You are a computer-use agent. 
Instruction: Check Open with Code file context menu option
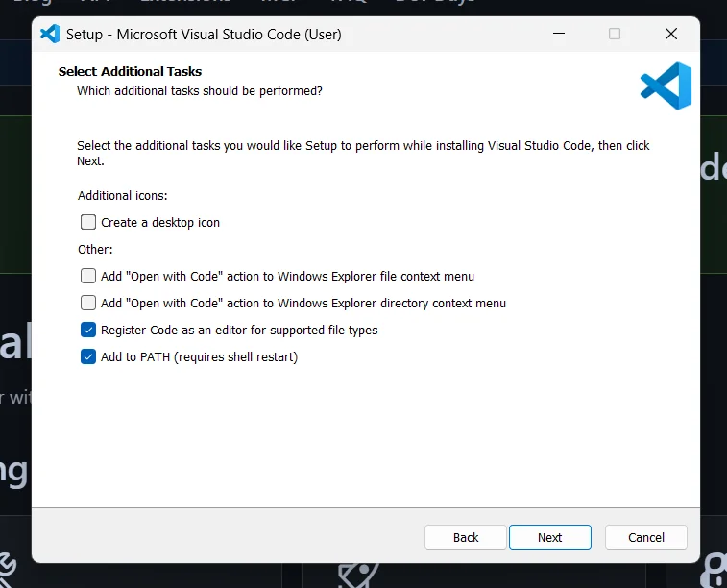[88, 276]
